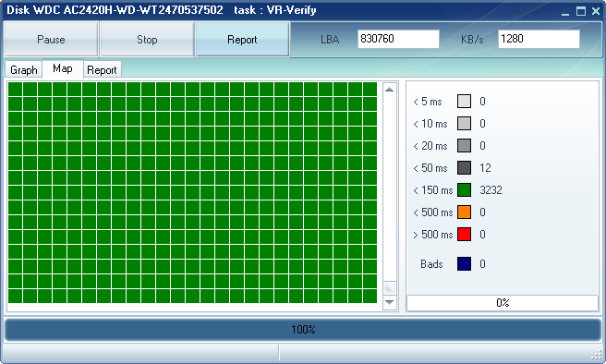Focus the LBA value field
Viewport: 606px width, 364px height.
(x=398, y=39)
